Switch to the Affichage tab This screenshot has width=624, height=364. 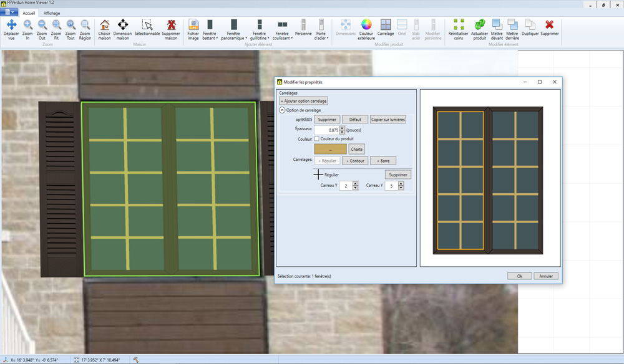52,13
